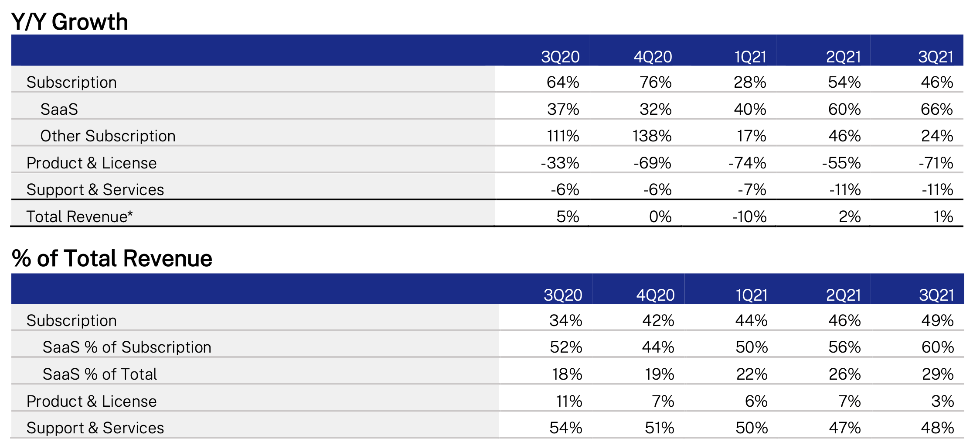This screenshot has width=980, height=446.
Task: Select the 1Q21 header in Y/Y Growth table
Action: pyautogui.click(x=750, y=57)
